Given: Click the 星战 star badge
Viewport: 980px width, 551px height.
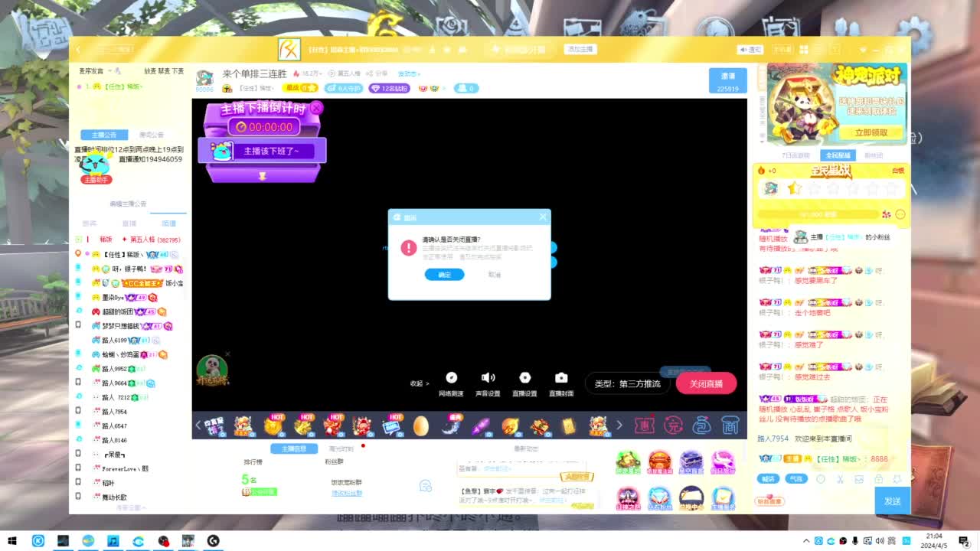Looking at the screenshot, I should click(299, 88).
